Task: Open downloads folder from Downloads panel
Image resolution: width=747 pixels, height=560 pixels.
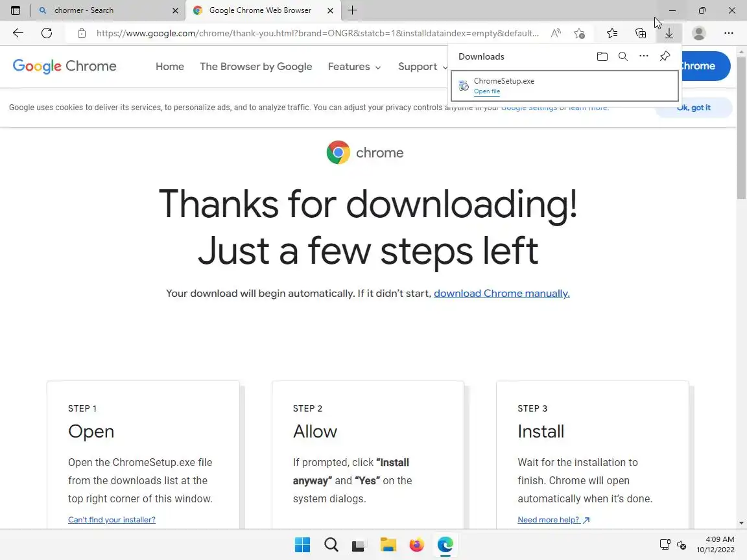Action: coord(602,56)
